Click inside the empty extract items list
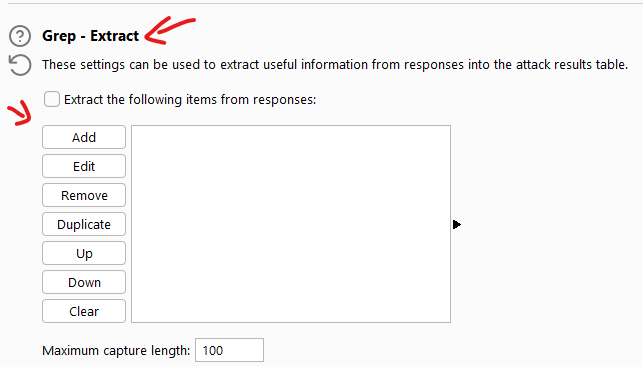The width and height of the screenshot is (643, 367). [291, 224]
